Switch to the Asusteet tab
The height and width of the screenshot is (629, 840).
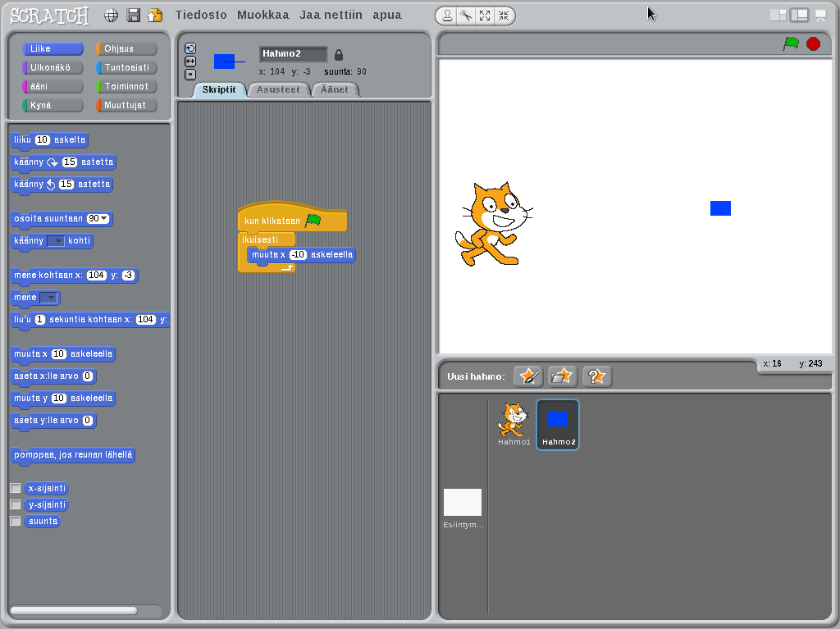tap(278, 89)
